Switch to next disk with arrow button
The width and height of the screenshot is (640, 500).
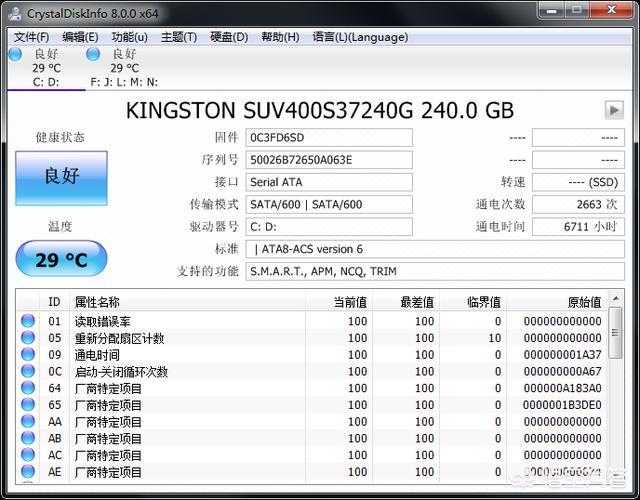[x=614, y=110]
